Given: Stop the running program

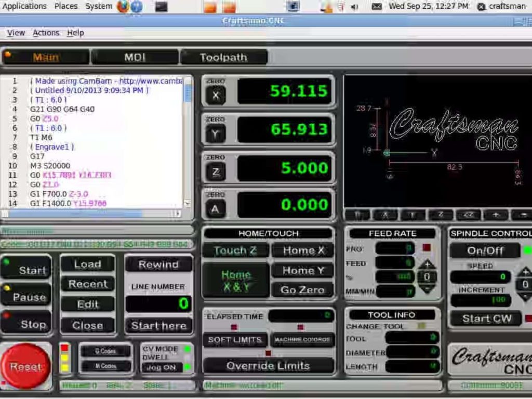Looking at the screenshot, I should (26, 321).
